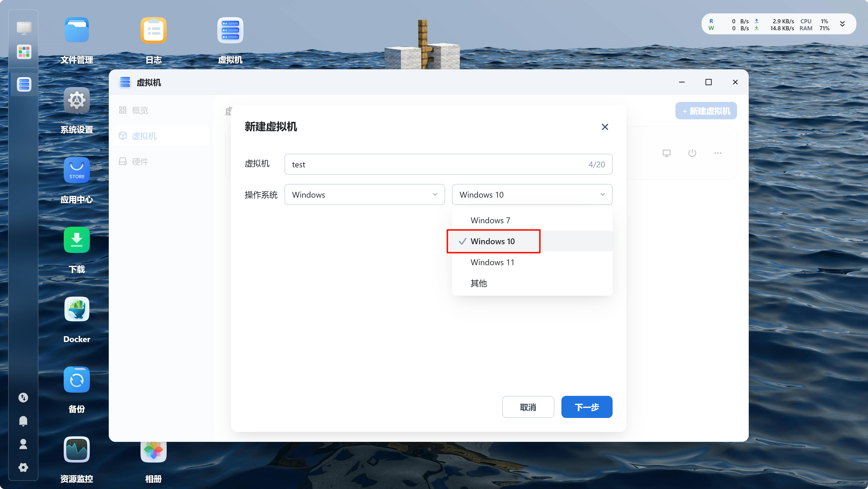Image resolution: width=868 pixels, height=489 pixels.
Task: Click the CPU usage reading in the widget
Action: [814, 21]
